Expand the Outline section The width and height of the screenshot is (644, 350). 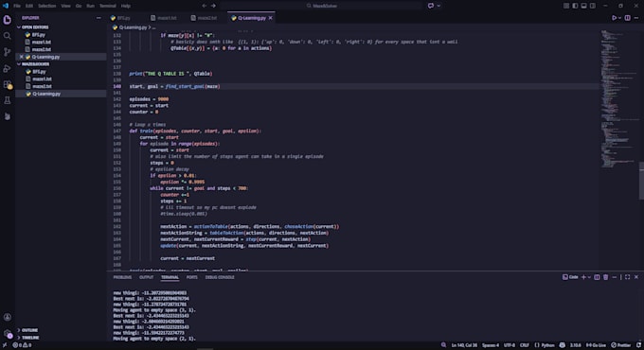pyautogui.click(x=62, y=330)
